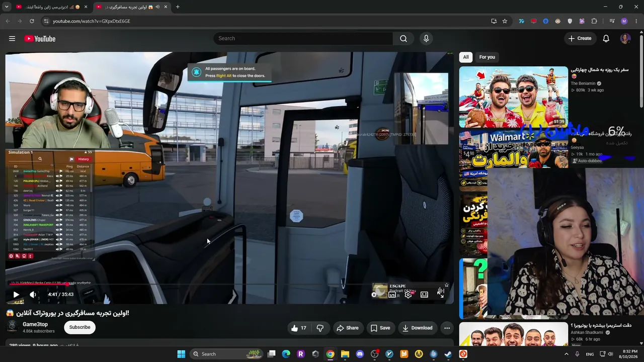This screenshot has width=644, height=362.
Task: Click the monkey-face extension icon
Action: (557, 21)
